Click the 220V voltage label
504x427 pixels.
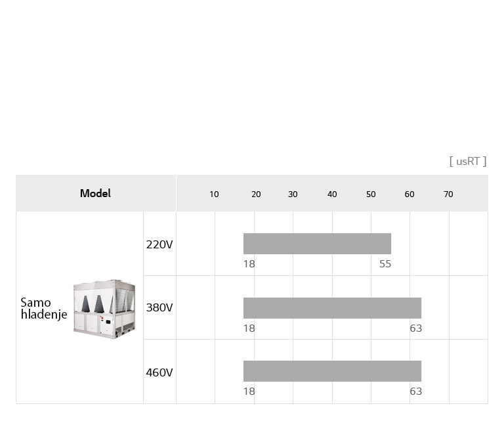tap(159, 244)
